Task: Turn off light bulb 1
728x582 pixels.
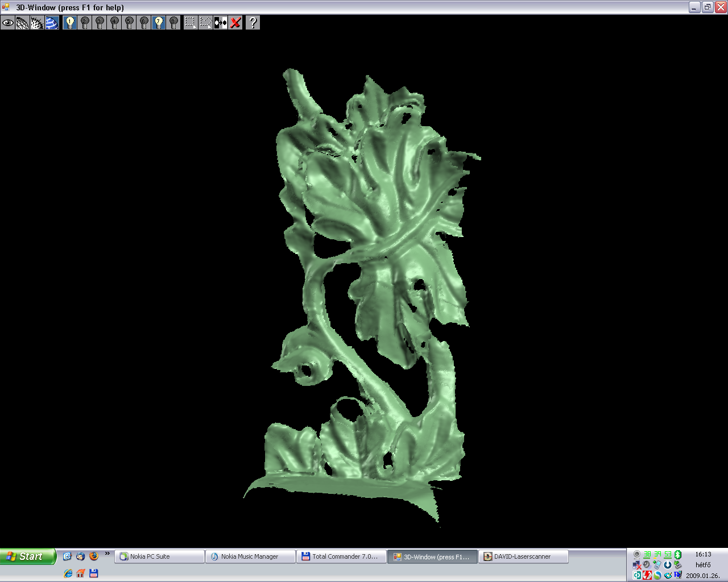Action: coord(70,23)
